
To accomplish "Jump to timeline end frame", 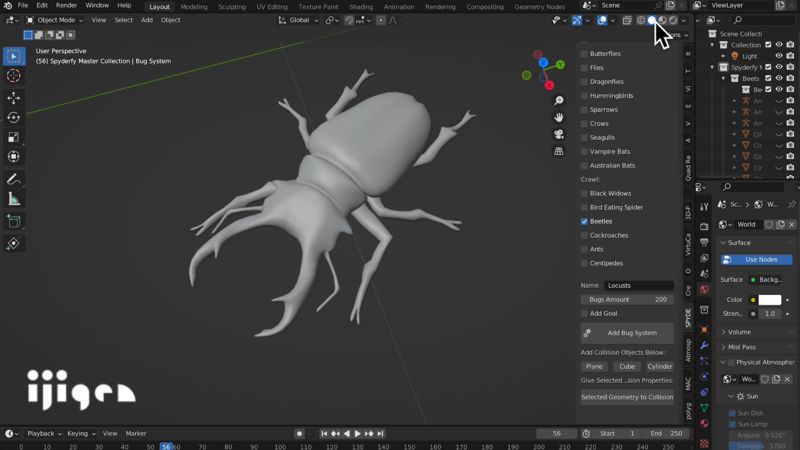I will 380,434.
